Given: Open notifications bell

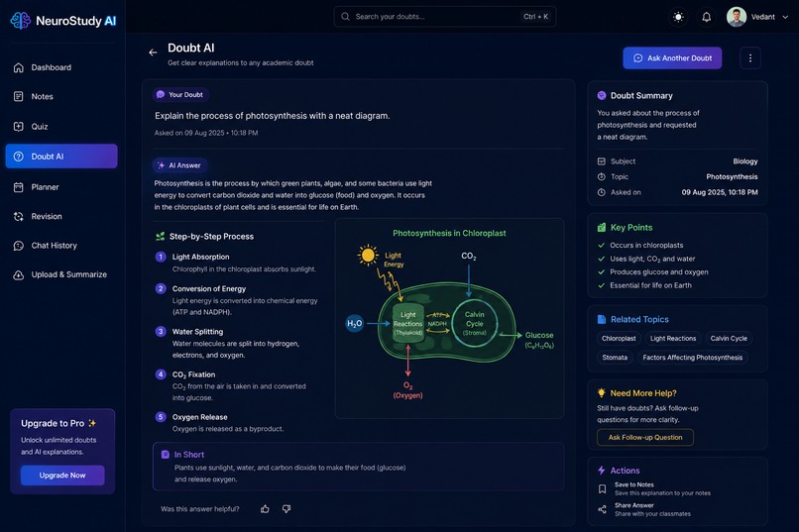Looking at the screenshot, I should tap(706, 17).
